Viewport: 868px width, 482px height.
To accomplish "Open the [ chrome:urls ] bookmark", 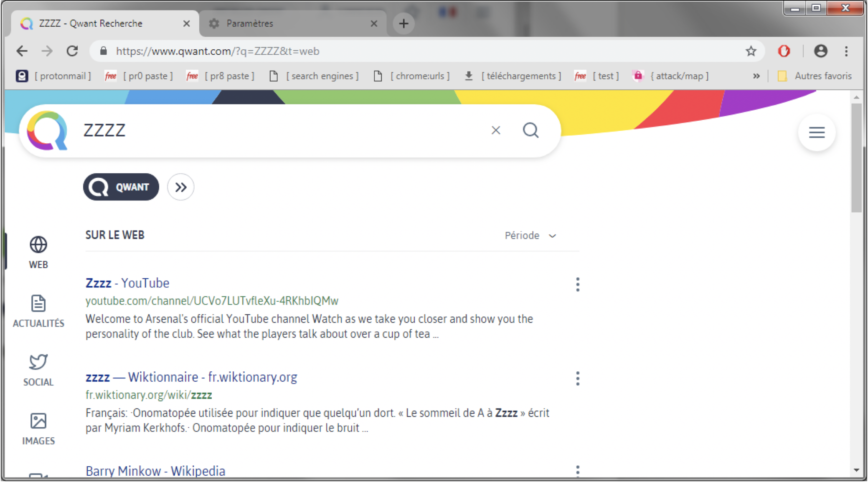I will [412, 76].
